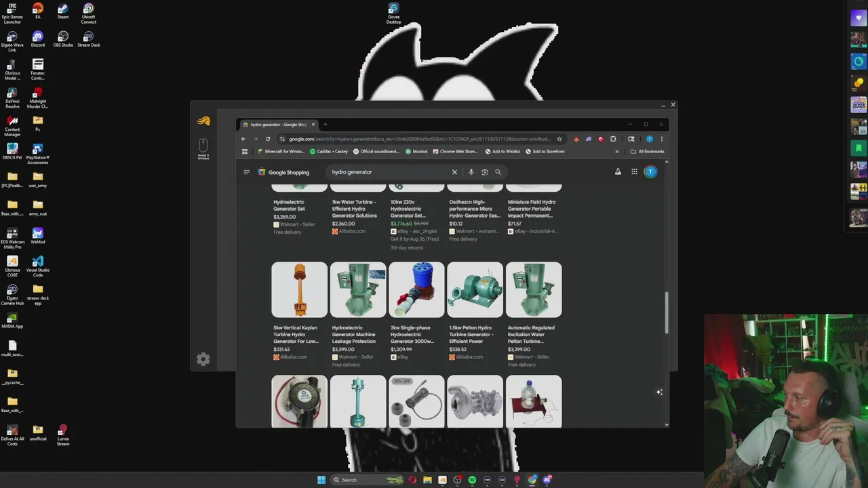Open Chrome three-dot menu
This screenshot has width=868, height=488.
click(661, 139)
